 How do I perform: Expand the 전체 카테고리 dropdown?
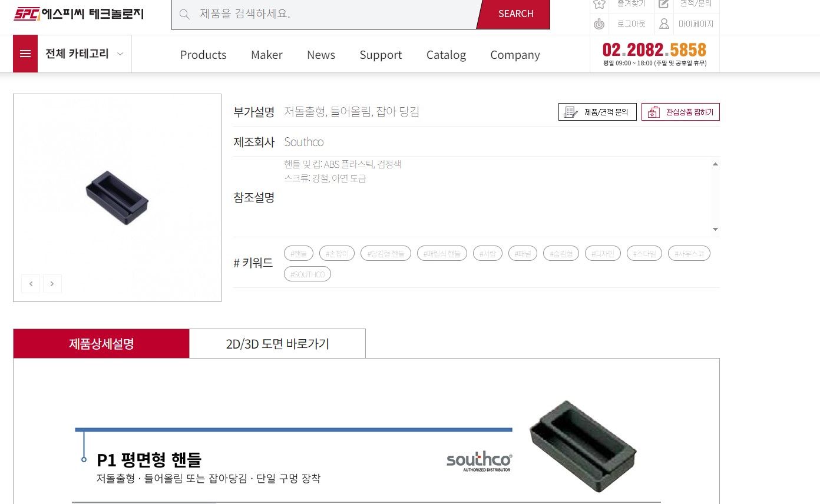[x=84, y=54]
